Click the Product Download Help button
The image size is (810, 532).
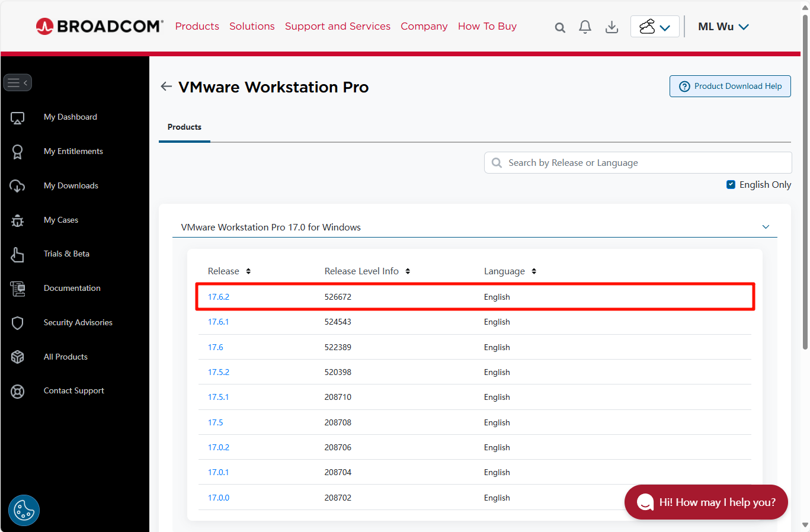coord(730,86)
